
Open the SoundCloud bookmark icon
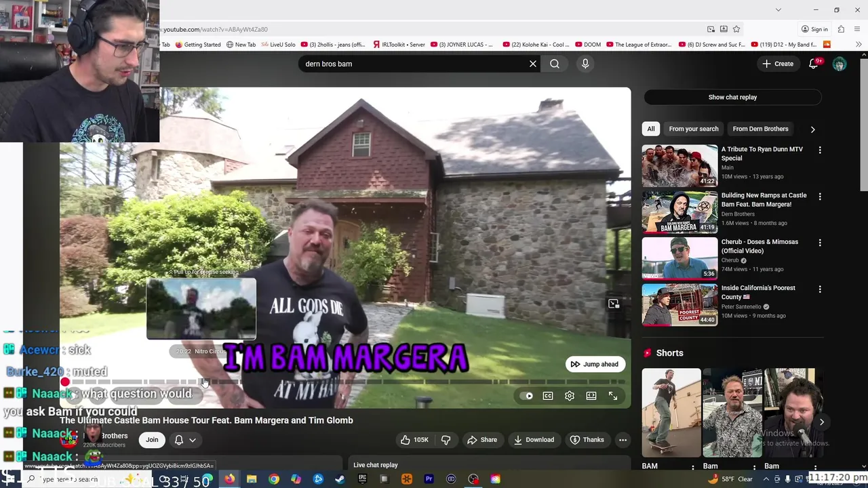point(827,45)
